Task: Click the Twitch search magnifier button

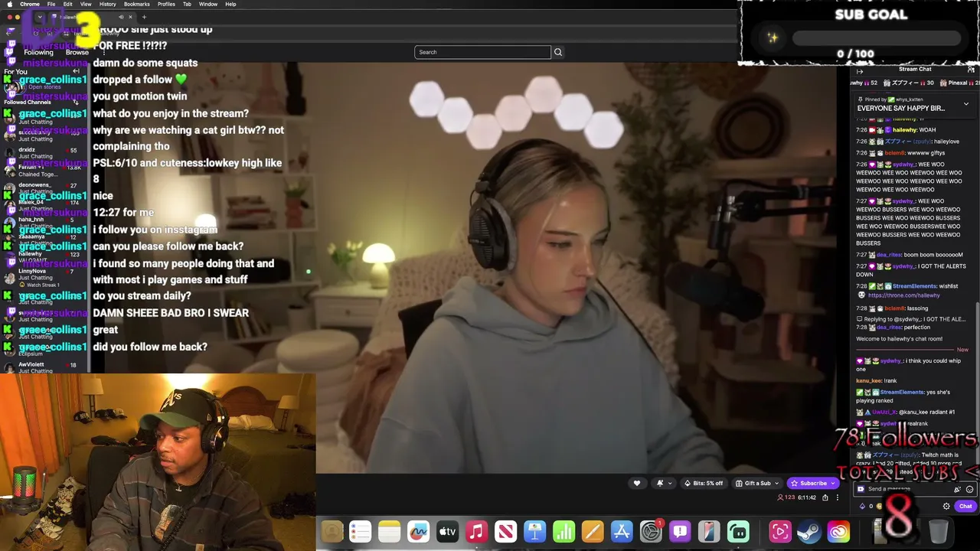Action: pyautogui.click(x=558, y=52)
